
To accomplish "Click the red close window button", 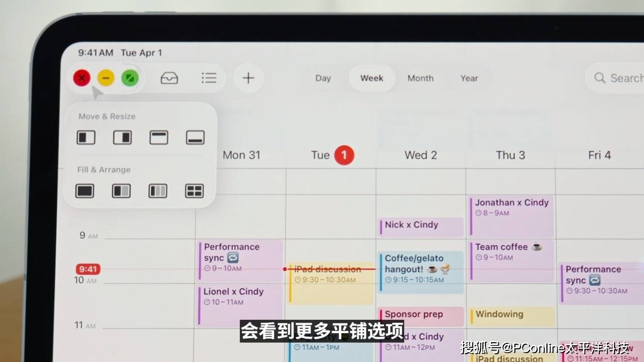I will [82, 78].
